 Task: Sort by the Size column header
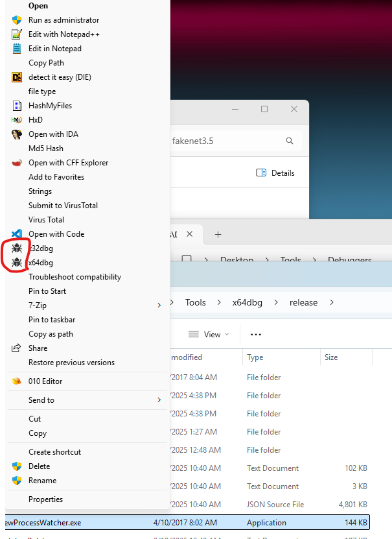(331, 357)
